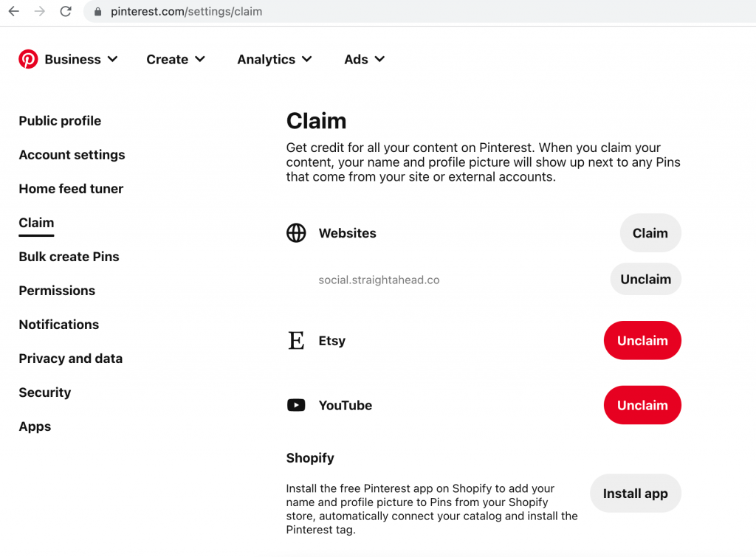This screenshot has width=756, height=557.
Task: Go back with browser back arrow
Action: (x=14, y=11)
